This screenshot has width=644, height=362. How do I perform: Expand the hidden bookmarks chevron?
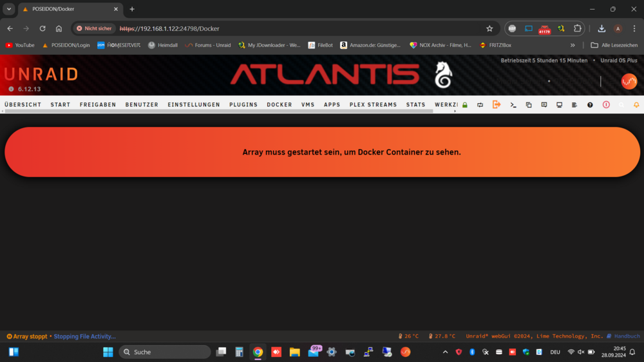[573, 45]
